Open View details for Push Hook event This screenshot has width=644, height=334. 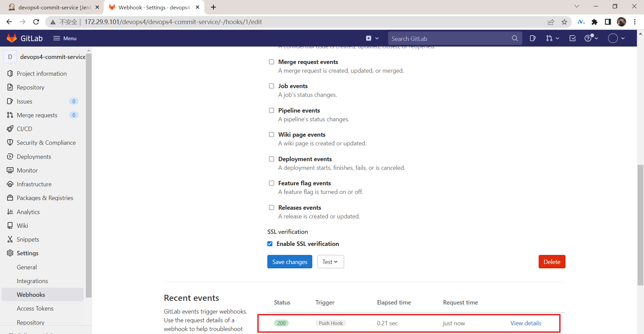526,323
